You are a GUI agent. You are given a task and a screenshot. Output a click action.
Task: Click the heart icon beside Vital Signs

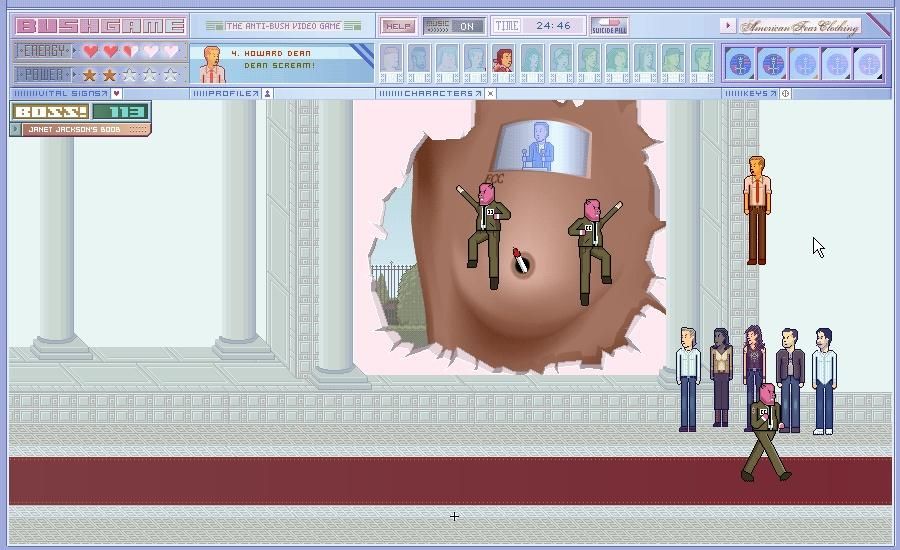tap(116, 94)
